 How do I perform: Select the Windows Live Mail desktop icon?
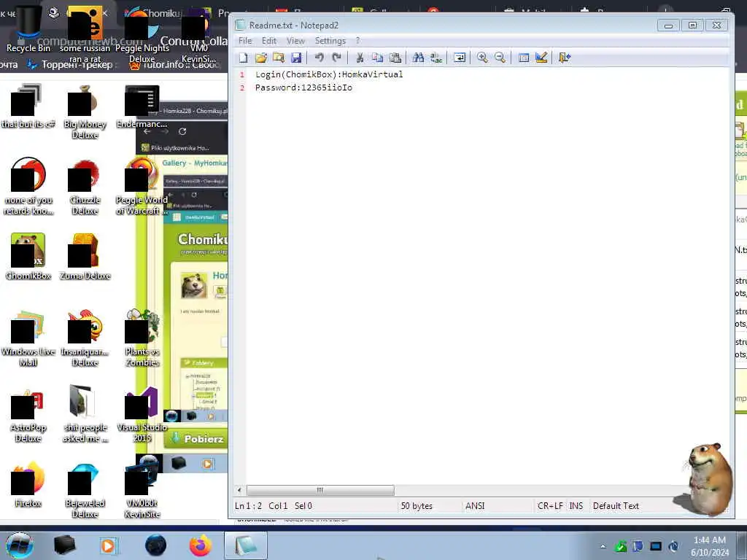point(28,339)
